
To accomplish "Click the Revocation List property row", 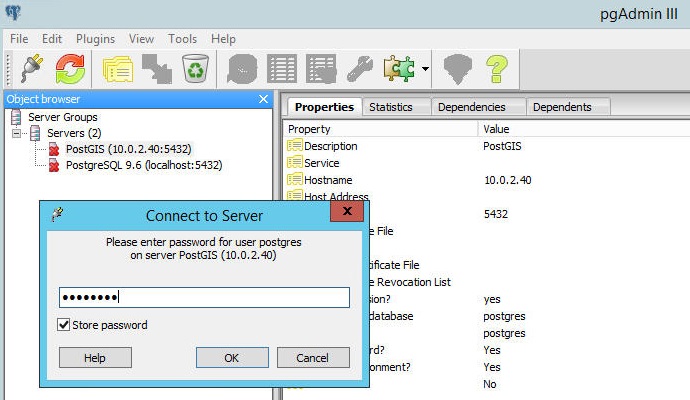I will click(x=410, y=282).
